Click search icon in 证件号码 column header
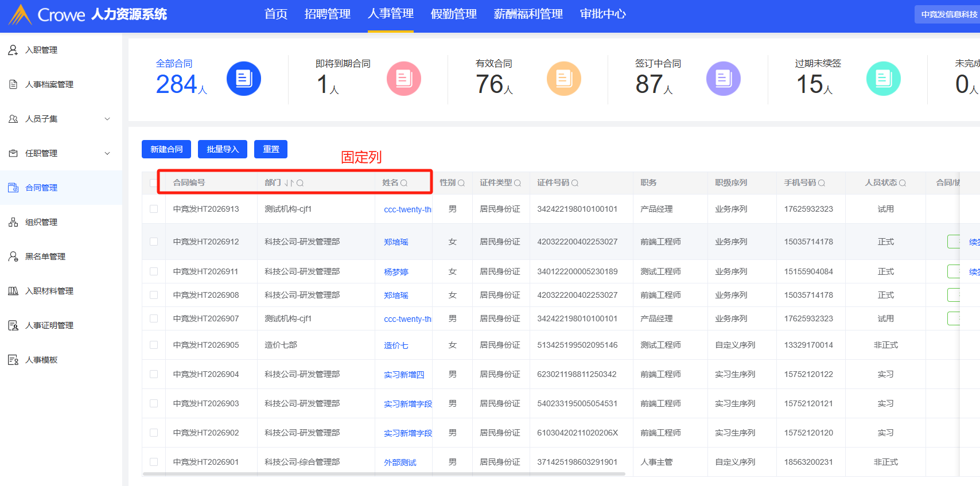This screenshot has height=486, width=980. (575, 183)
